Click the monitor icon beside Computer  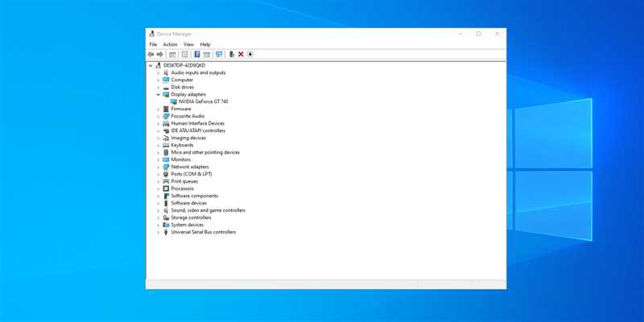pos(166,80)
